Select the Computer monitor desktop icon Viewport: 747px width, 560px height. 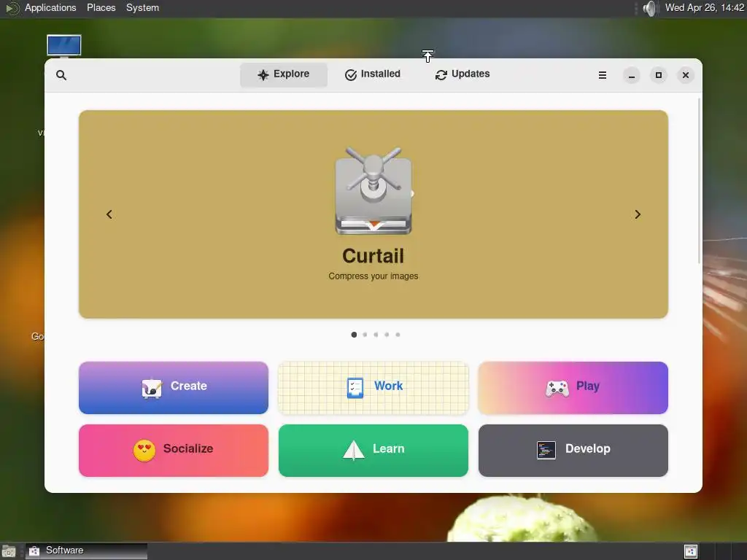tap(64, 46)
